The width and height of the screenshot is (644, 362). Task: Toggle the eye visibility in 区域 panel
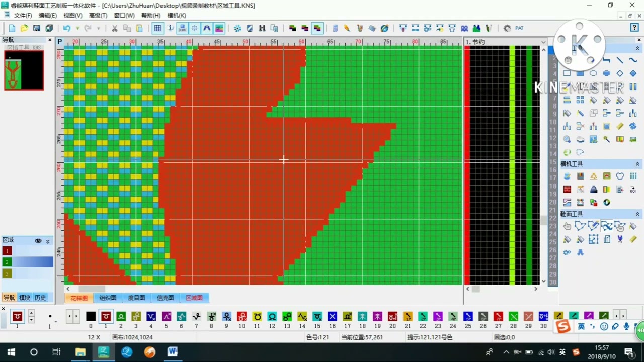point(38,241)
